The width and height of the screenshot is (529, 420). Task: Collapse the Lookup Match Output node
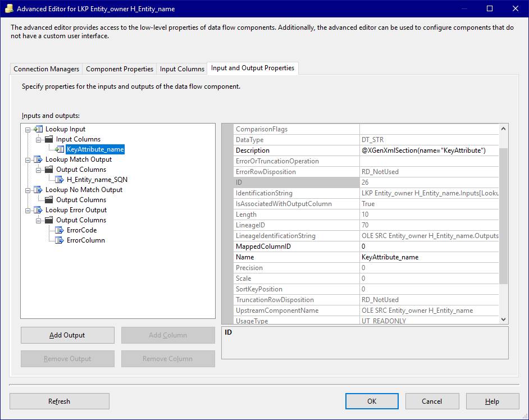[28, 160]
